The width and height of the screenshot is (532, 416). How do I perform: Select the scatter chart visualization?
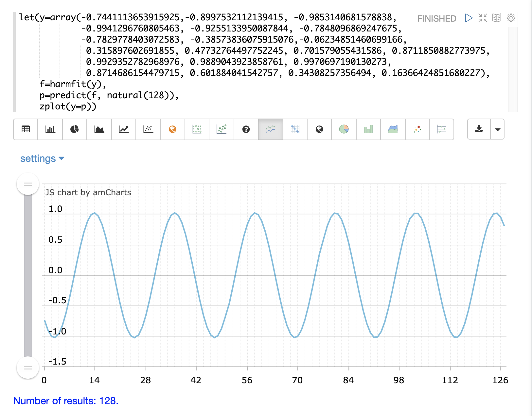(x=148, y=129)
